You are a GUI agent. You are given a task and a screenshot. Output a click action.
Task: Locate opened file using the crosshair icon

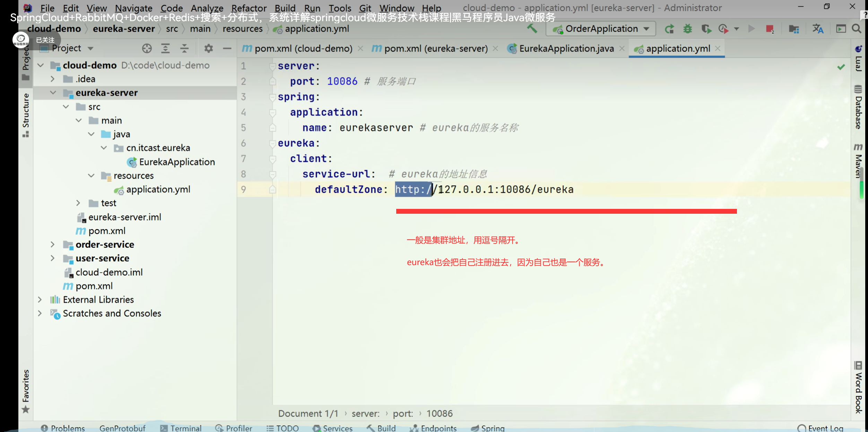pyautogui.click(x=147, y=48)
